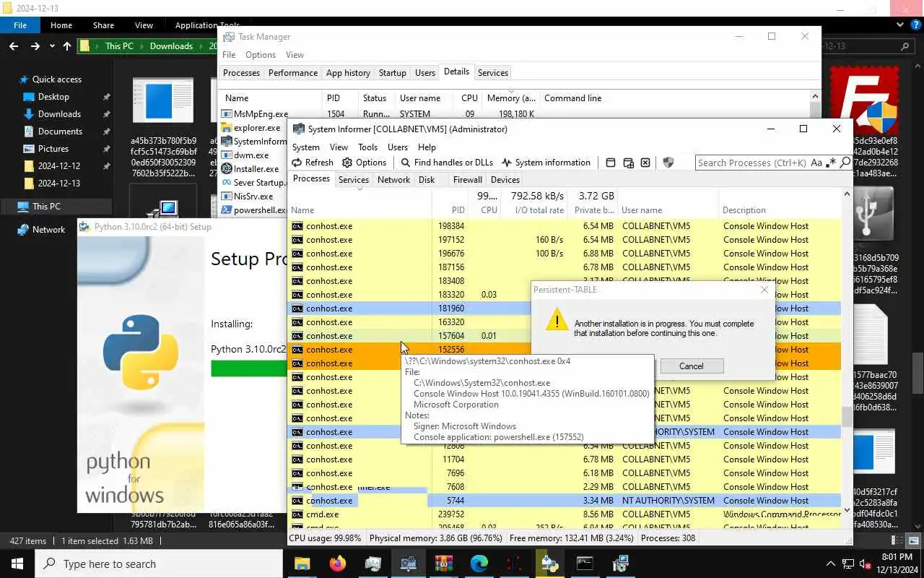
Task: Open the Tools menu in System Informer
Action: 367,147
